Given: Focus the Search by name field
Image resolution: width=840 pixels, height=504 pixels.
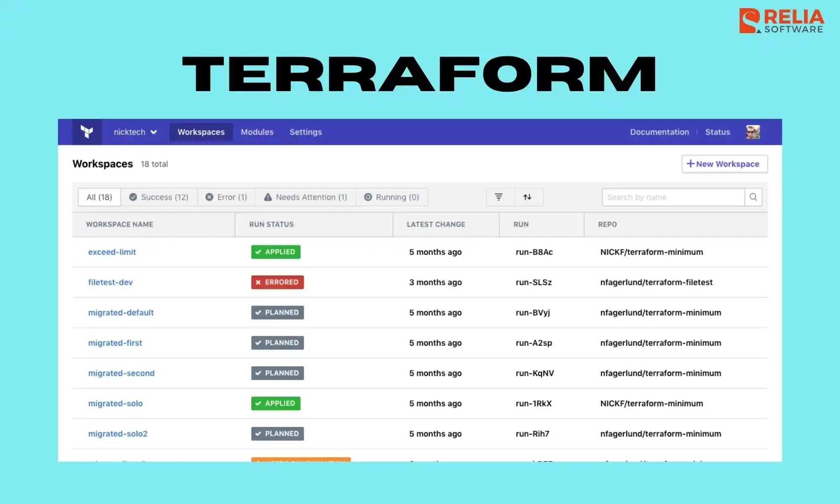Looking at the screenshot, I should click(673, 197).
